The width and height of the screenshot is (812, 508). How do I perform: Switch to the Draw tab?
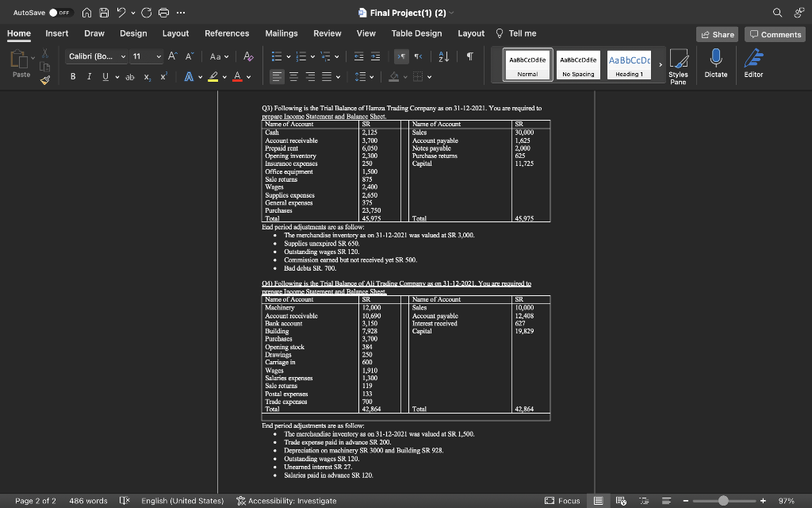(x=94, y=33)
